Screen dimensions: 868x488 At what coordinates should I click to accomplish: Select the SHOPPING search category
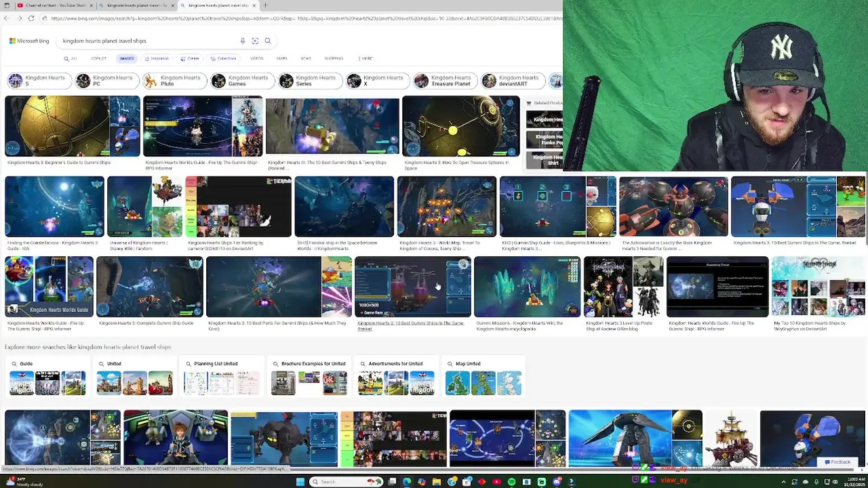click(x=334, y=58)
